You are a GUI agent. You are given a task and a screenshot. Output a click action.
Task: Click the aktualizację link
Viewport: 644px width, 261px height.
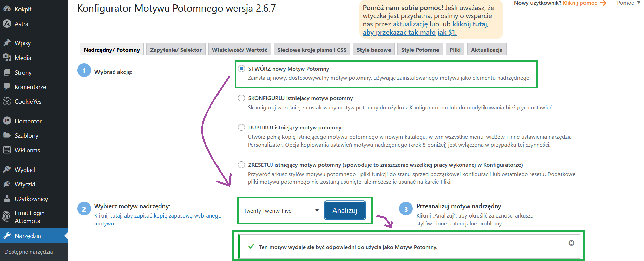[x=410, y=24]
